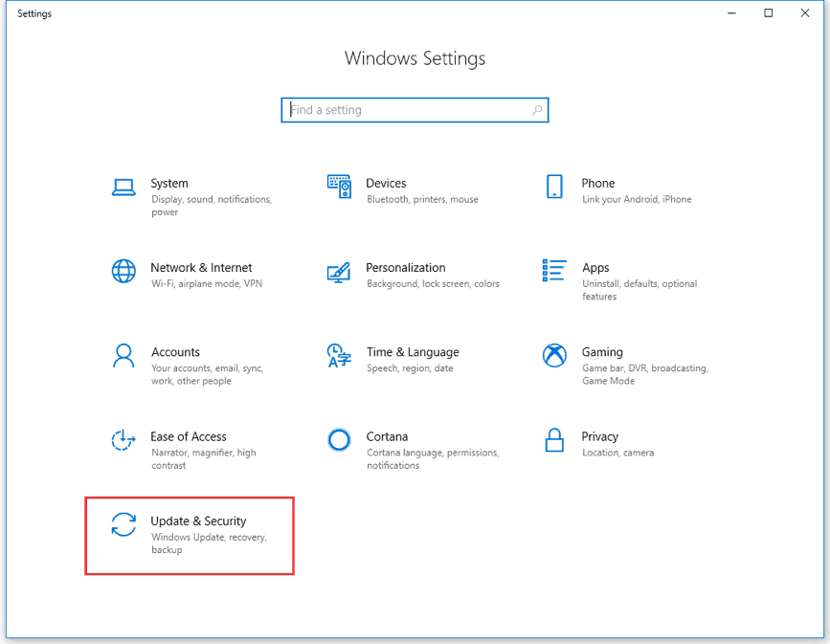Maximize the Settings window
830x644 pixels.
click(768, 13)
